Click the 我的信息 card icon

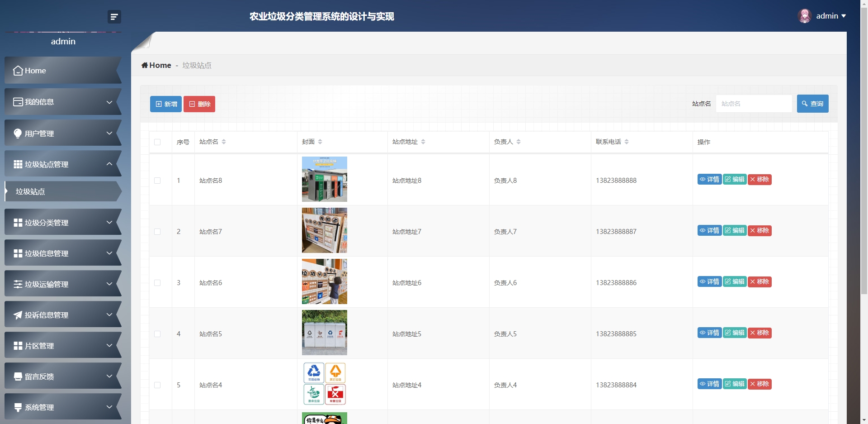pos(18,102)
